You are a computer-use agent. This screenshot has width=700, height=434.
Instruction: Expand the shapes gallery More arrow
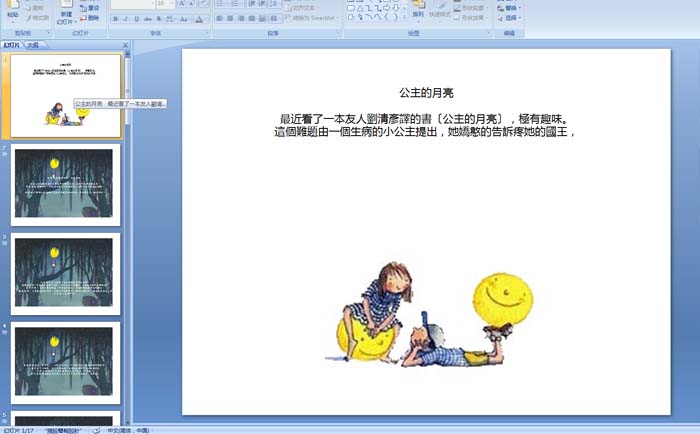tap(404, 17)
